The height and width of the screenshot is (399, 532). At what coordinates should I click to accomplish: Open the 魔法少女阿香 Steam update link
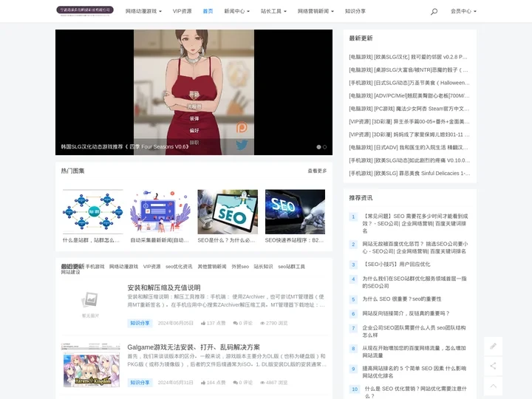409,109
